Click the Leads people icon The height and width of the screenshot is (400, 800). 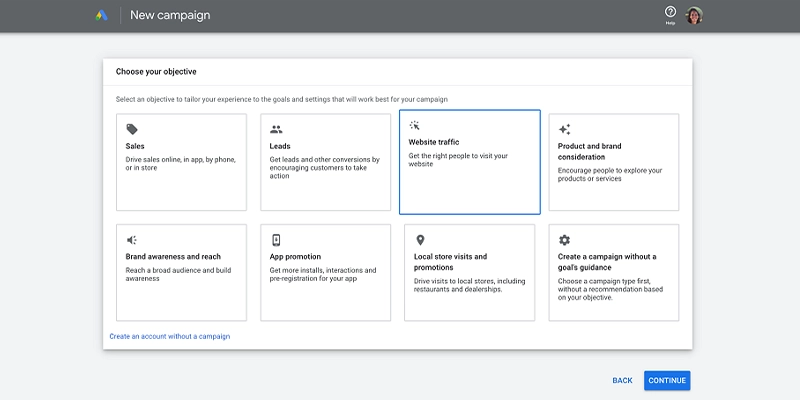tap(276, 129)
